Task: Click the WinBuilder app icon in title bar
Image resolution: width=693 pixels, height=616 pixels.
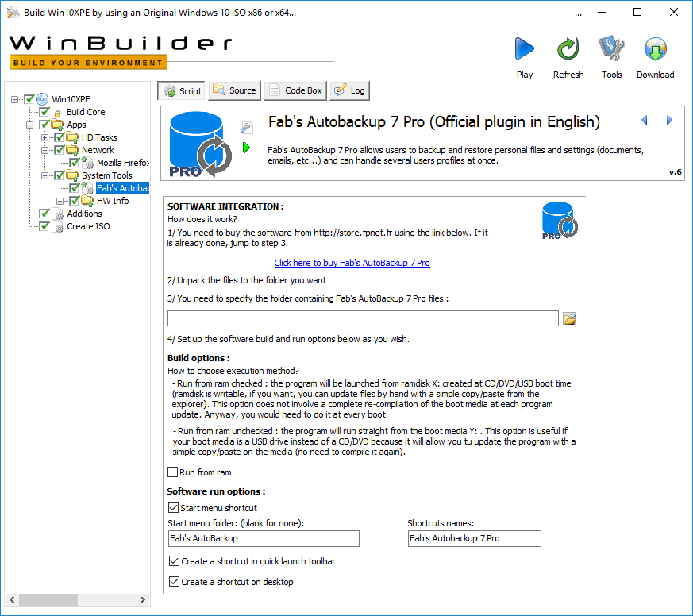Action: (13, 13)
